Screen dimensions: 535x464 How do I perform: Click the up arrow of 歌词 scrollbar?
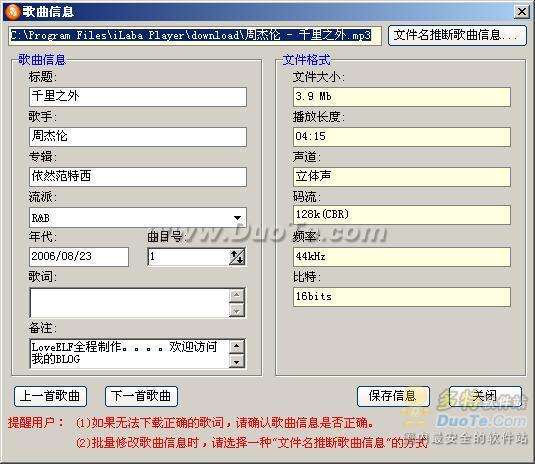pos(237,295)
